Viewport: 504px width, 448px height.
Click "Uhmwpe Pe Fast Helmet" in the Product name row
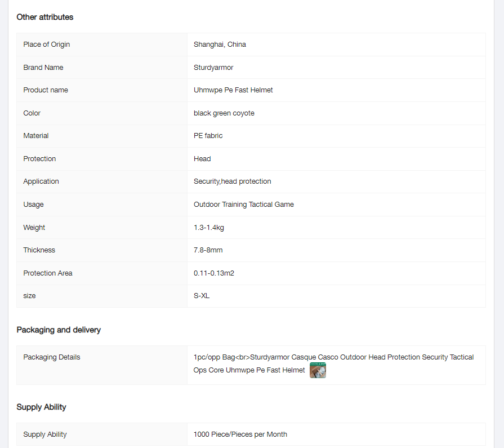pyautogui.click(x=233, y=90)
